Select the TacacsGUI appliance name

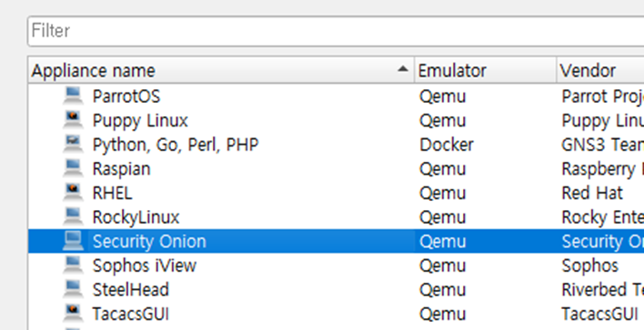click(x=131, y=314)
